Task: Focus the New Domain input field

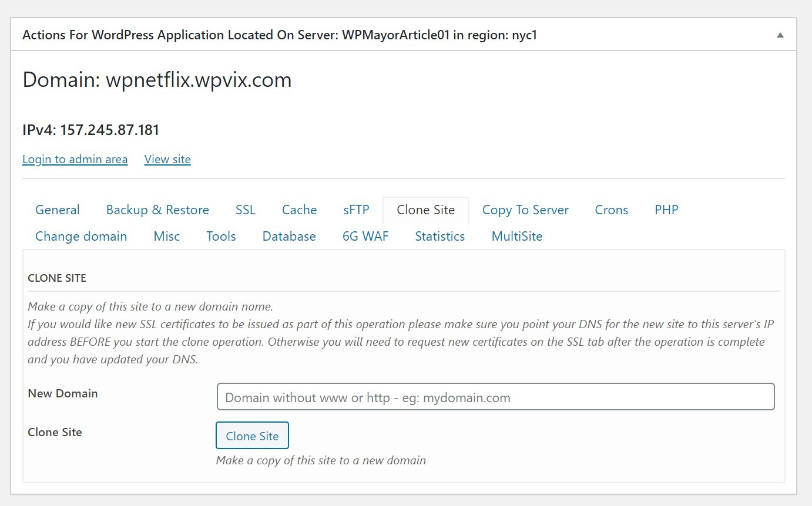Action: click(496, 397)
